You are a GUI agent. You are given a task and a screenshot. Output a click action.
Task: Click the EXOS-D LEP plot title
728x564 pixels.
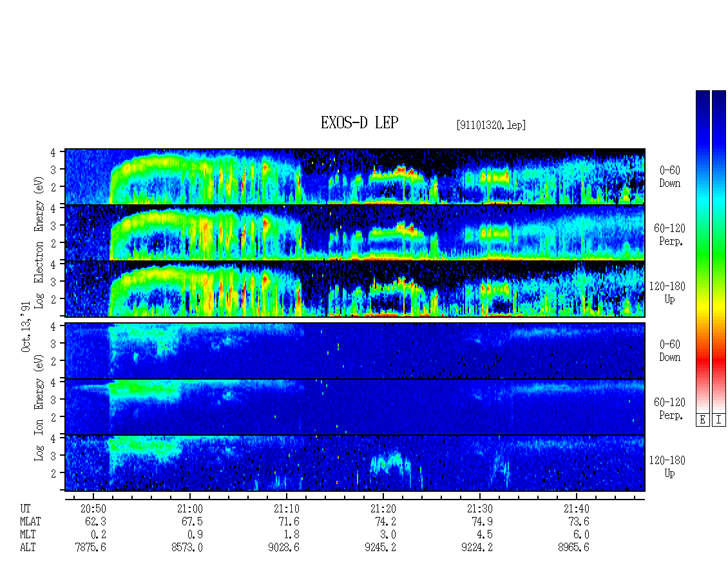point(359,122)
